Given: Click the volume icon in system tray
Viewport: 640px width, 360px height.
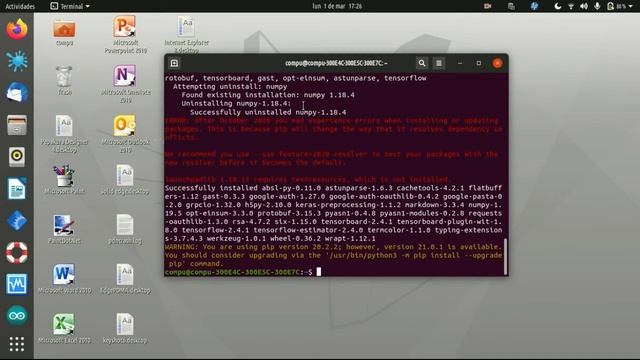Looking at the screenshot, I should (584, 6).
